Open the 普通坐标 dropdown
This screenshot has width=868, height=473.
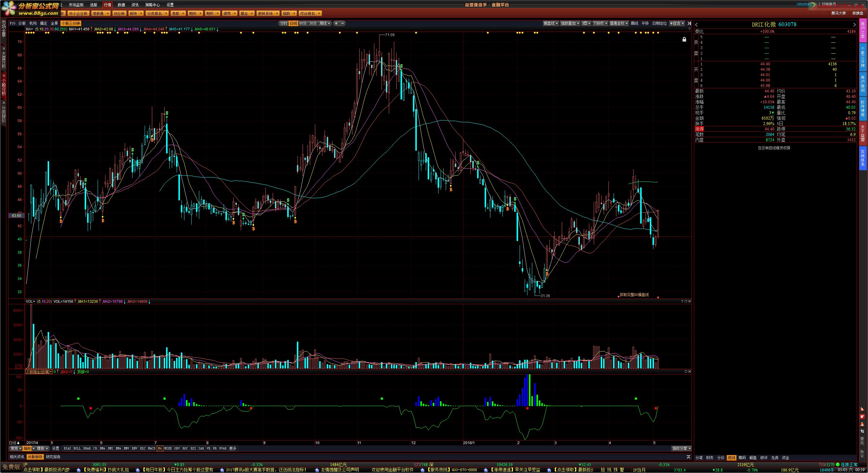(x=619, y=23)
